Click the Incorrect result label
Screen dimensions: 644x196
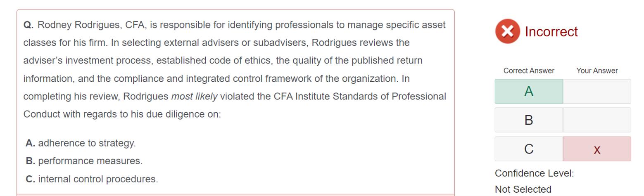point(551,32)
